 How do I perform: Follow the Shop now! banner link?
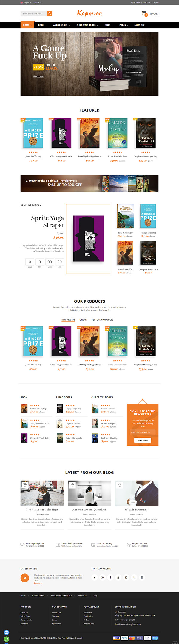coord(38,76)
